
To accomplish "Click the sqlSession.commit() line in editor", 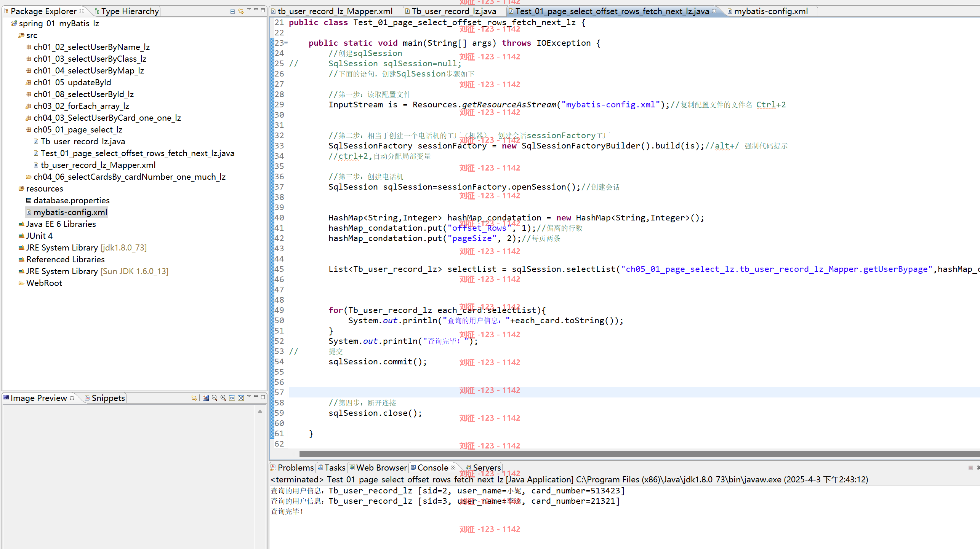I will click(x=378, y=362).
